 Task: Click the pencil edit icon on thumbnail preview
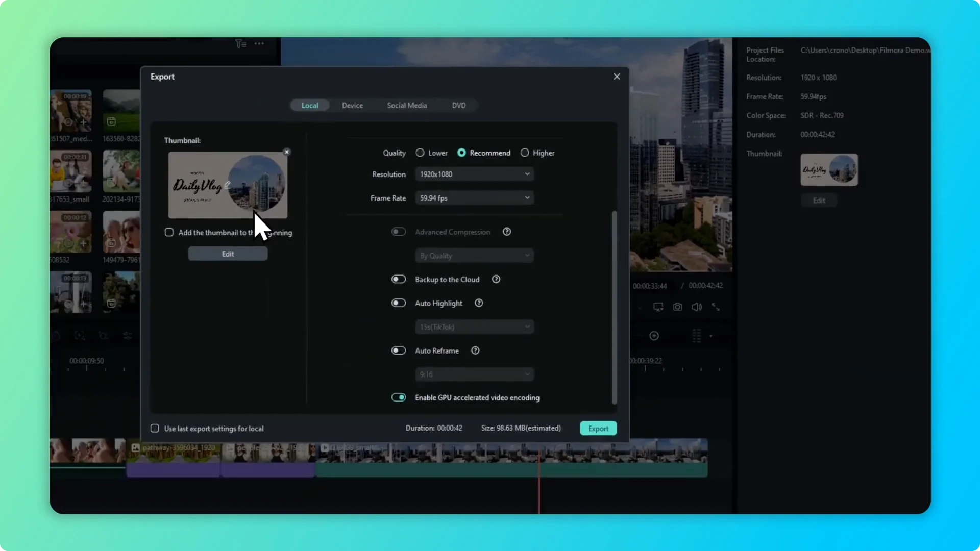point(228,185)
